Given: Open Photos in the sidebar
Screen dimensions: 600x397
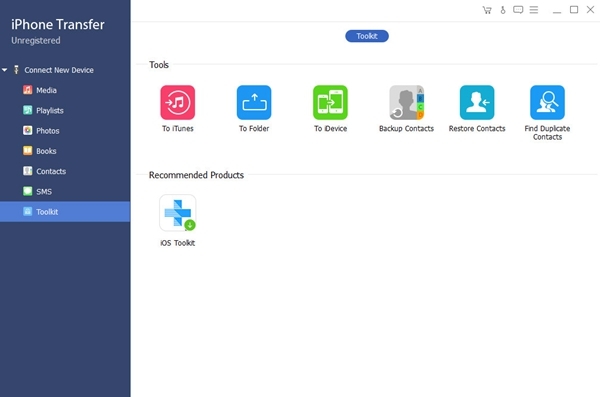Looking at the screenshot, I should 65,131.
